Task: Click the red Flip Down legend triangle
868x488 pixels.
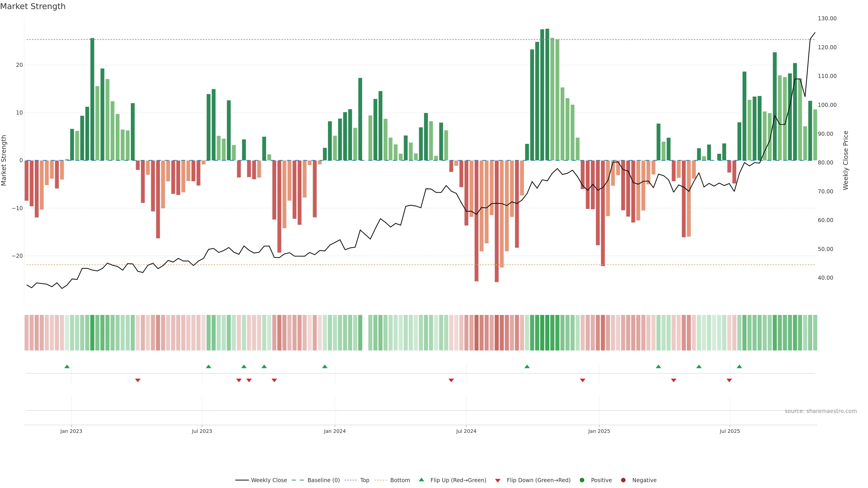Action: (498, 481)
